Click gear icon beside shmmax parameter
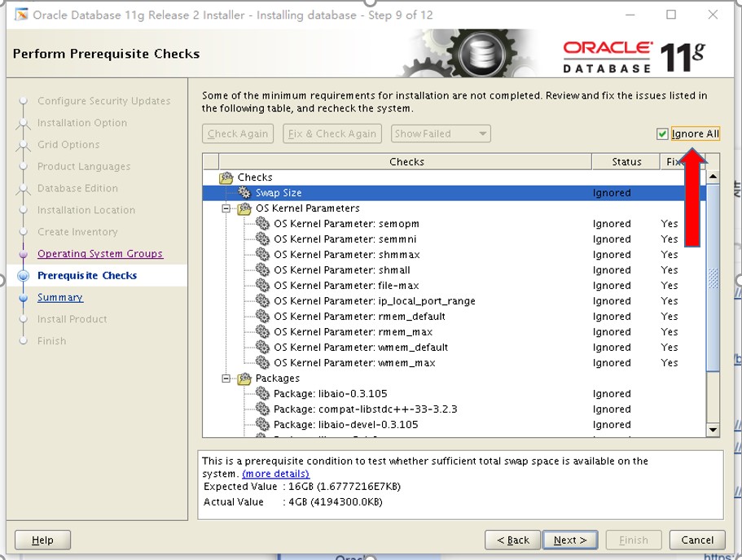Viewport: 742px width, 560px height. pyautogui.click(x=262, y=255)
